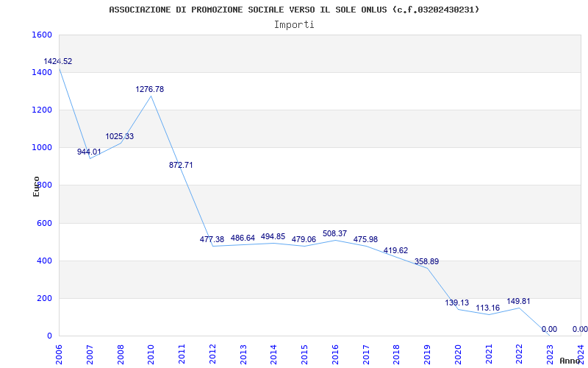Click the 1400 y-axis value
This screenshot has height=368, width=588.
pyautogui.click(x=43, y=72)
